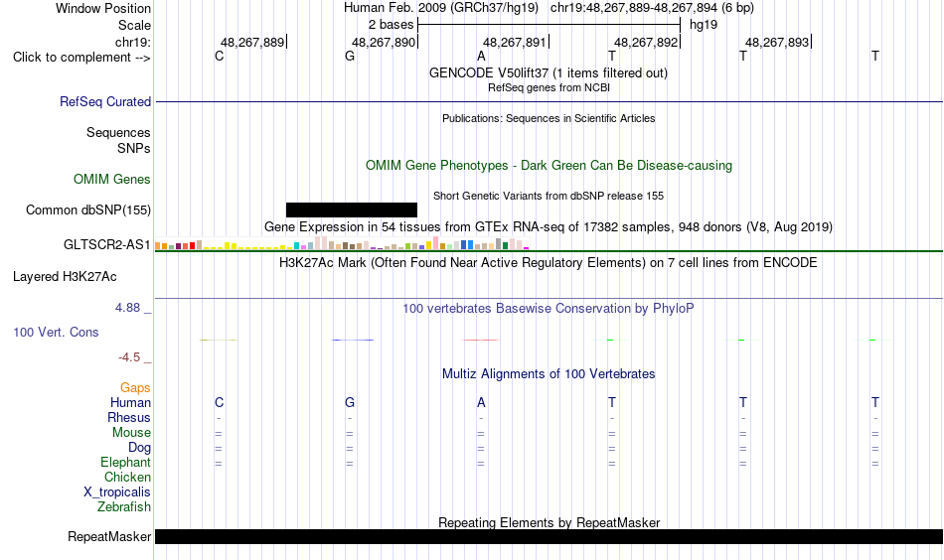This screenshot has height=560, width=944.
Task: Open the GTEx tissue expression bar graph
Action: pyautogui.click(x=342, y=243)
